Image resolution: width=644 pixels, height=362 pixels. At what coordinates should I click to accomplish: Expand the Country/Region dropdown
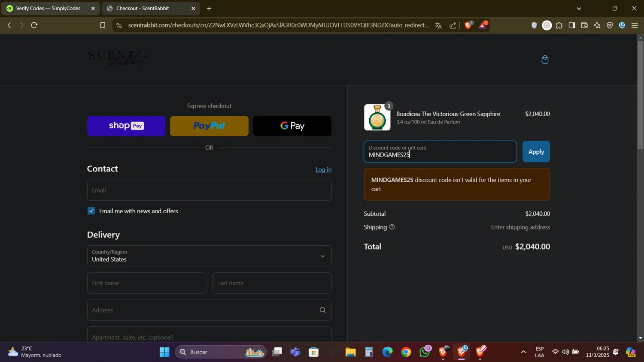(x=209, y=256)
